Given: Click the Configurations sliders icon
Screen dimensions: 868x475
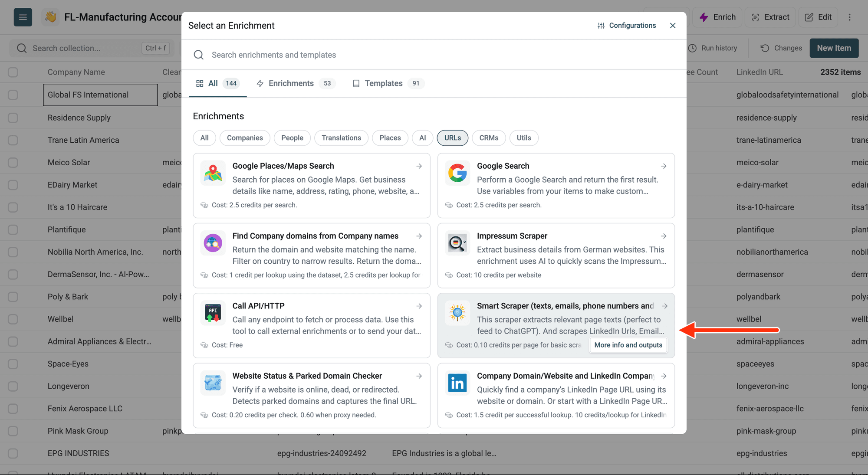Looking at the screenshot, I should coord(601,26).
